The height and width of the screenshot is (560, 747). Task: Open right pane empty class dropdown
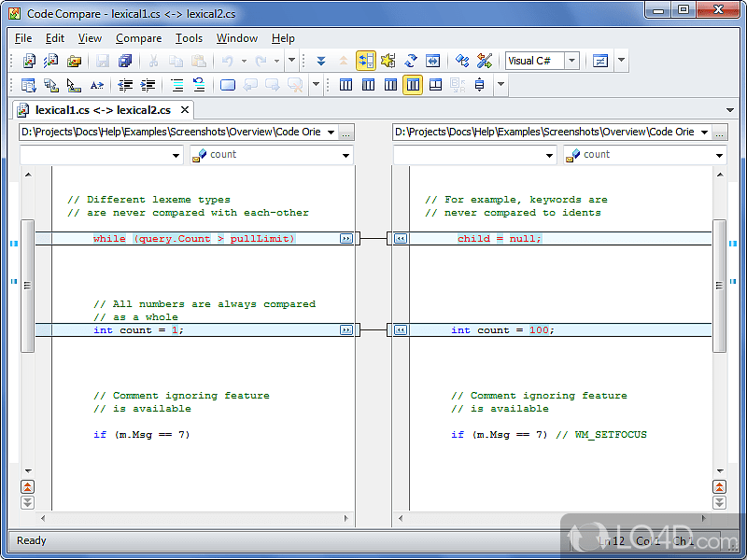(549, 155)
